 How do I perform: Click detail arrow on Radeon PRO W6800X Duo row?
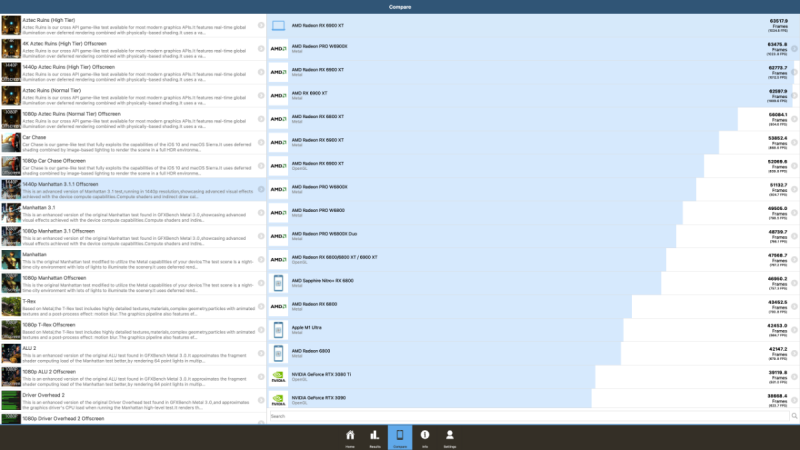tap(794, 236)
